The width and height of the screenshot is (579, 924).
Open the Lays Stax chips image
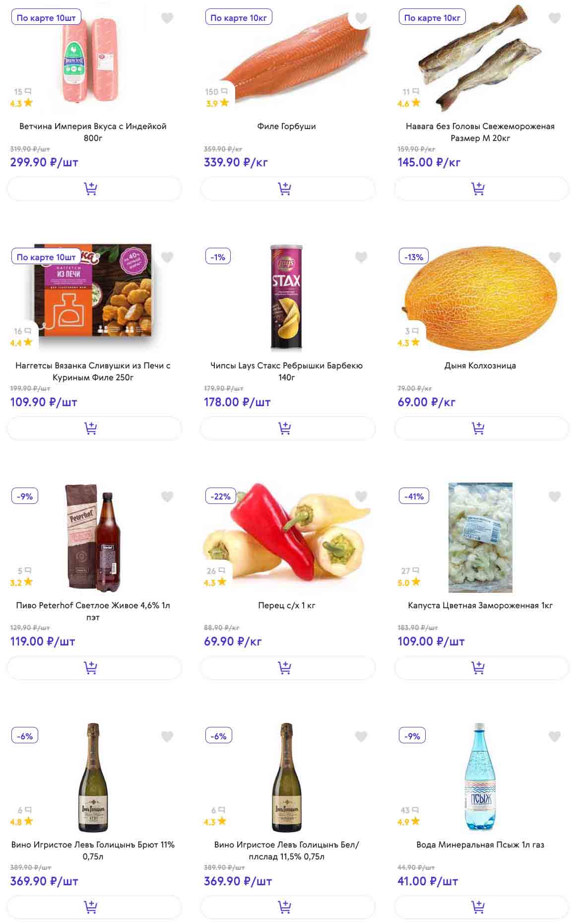point(286,297)
